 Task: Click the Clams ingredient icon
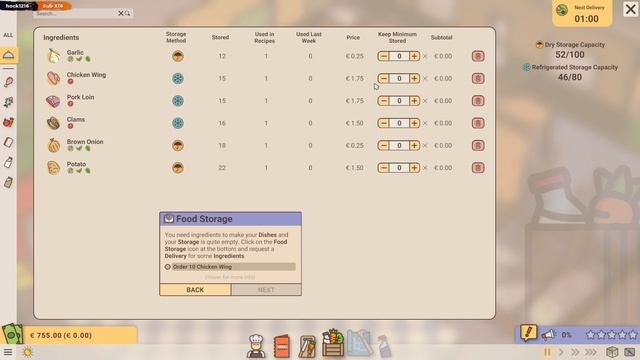click(x=53, y=123)
